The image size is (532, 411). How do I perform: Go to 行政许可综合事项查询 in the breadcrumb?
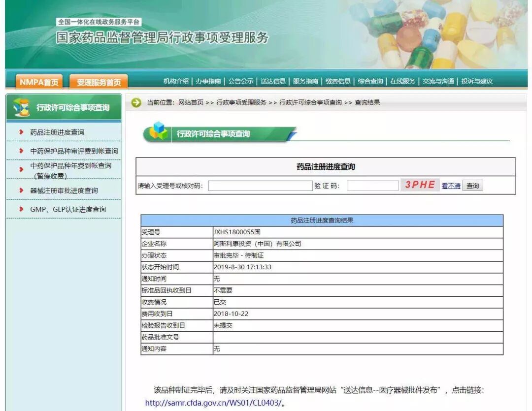point(310,102)
